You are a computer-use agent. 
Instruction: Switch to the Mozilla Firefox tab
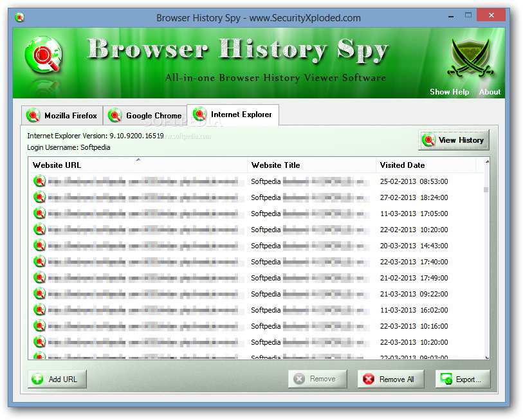point(62,115)
